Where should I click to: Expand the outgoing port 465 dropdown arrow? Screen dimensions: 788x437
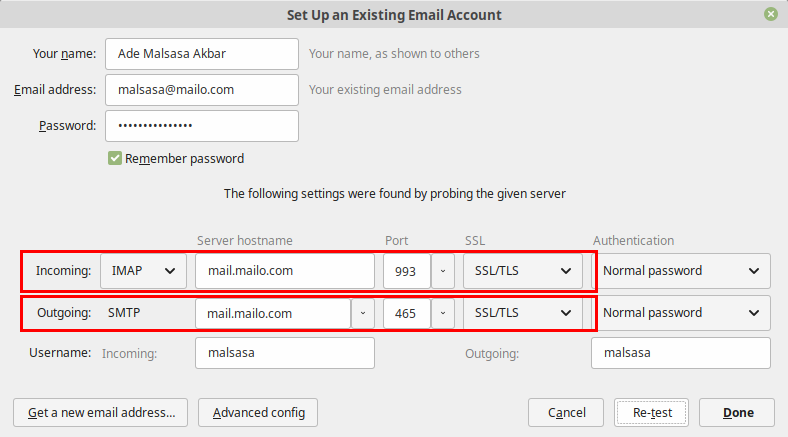pyautogui.click(x=442, y=313)
